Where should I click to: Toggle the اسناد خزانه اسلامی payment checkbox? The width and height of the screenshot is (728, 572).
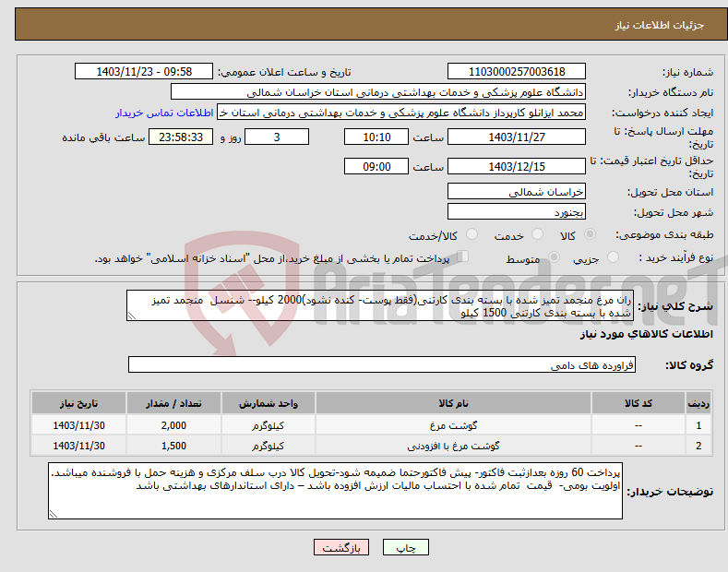click(462, 256)
